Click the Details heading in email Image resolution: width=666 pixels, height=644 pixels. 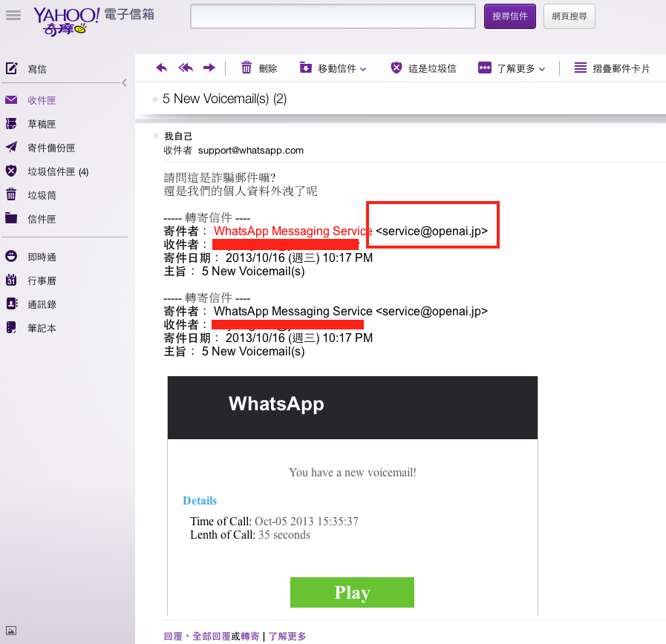click(x=200, y=501)
